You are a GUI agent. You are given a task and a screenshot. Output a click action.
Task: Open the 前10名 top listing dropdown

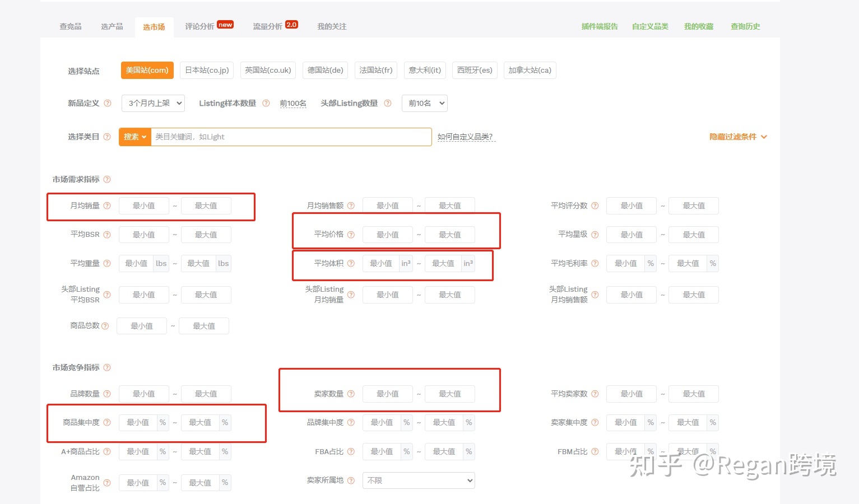click(424, 103)
